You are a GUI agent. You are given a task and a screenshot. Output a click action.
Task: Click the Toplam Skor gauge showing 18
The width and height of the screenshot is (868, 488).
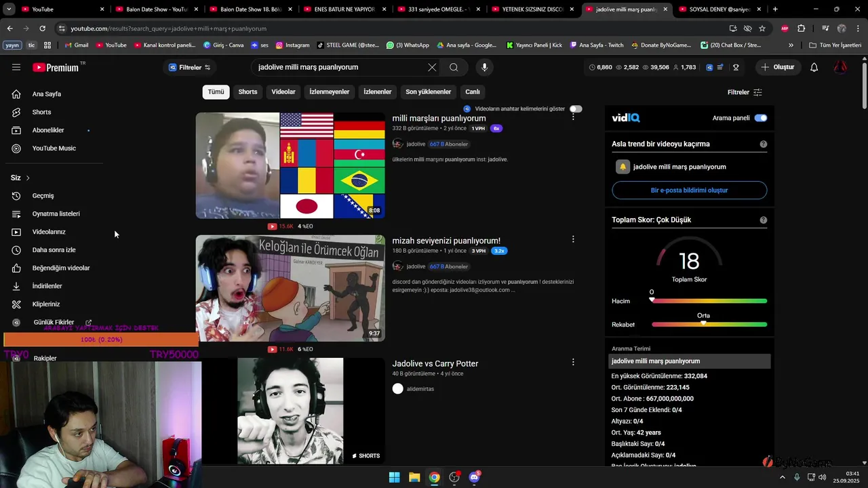(689, 260)
